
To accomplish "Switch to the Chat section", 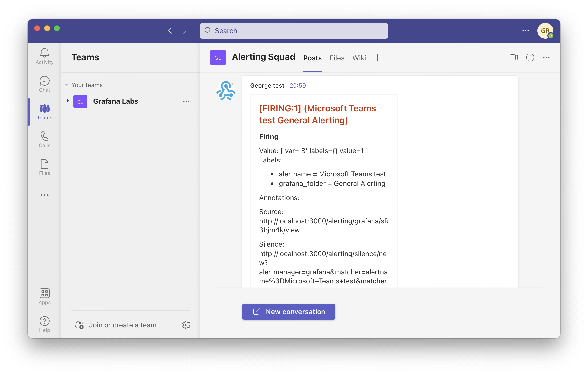I will 44,84.
